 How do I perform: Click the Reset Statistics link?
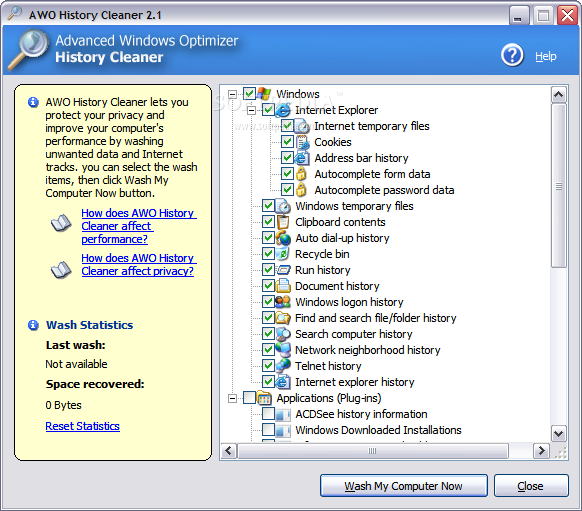[82, 426]
